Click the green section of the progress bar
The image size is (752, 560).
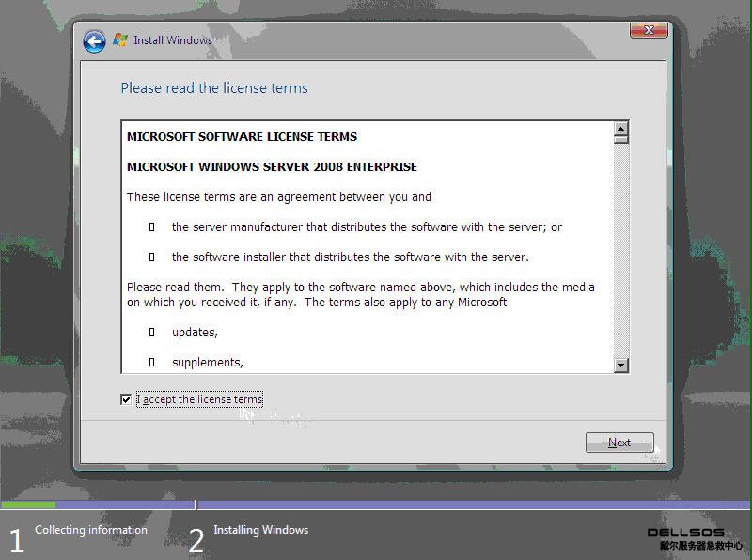tap(28, 505)
